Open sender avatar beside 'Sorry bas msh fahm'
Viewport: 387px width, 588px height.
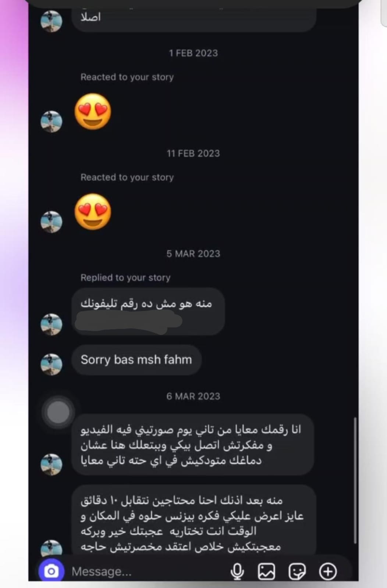[52, 364]
